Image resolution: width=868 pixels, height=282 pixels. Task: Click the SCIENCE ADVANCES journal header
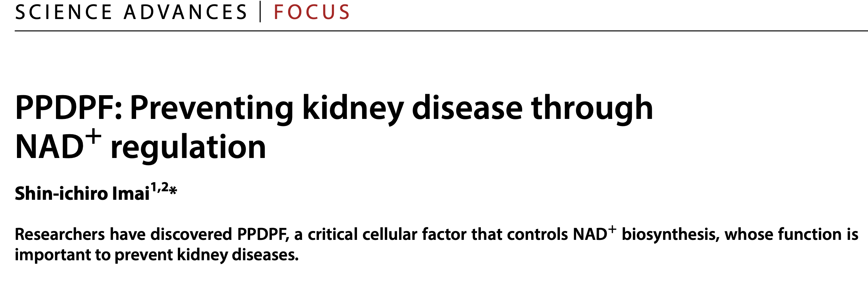(x=131, y=12)
